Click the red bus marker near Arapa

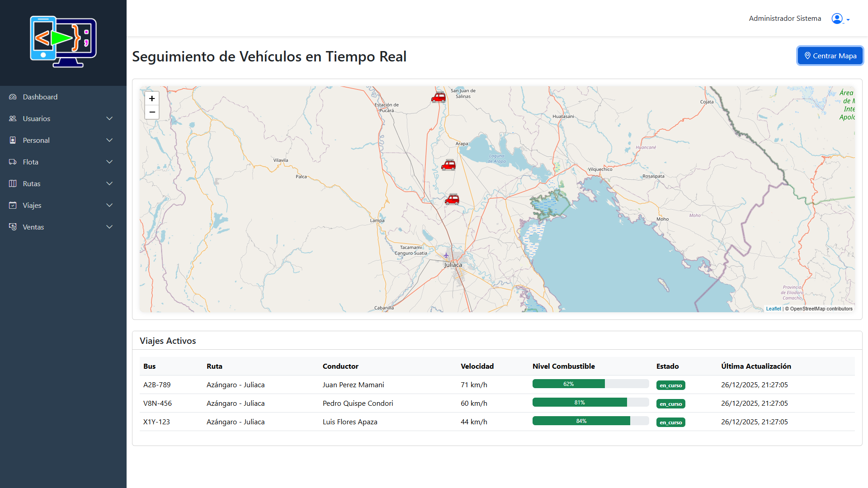(448, 165)
